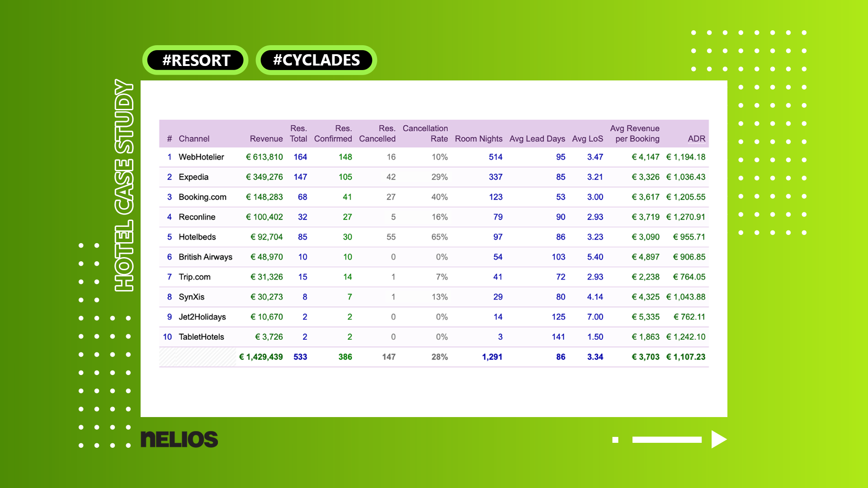Click Booking.com ADR € 1,205.55

686,197
